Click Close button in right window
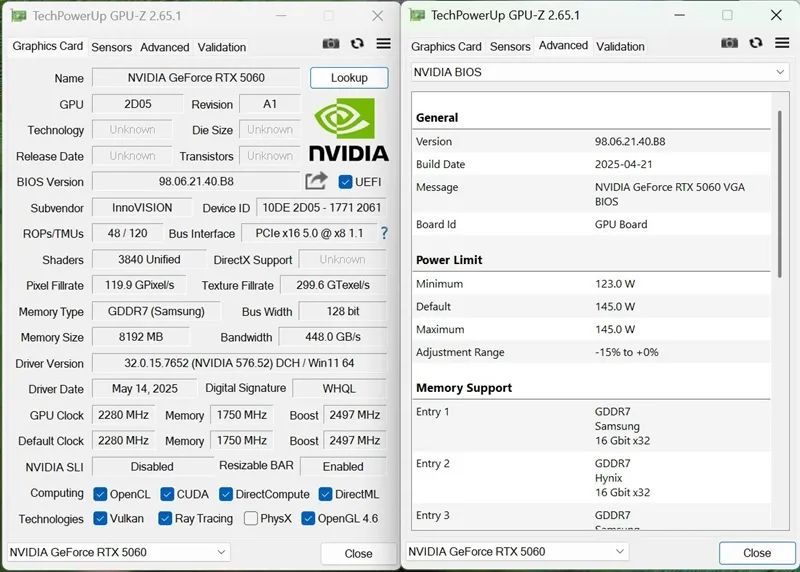The image size is (800, 572). [757, 553]
